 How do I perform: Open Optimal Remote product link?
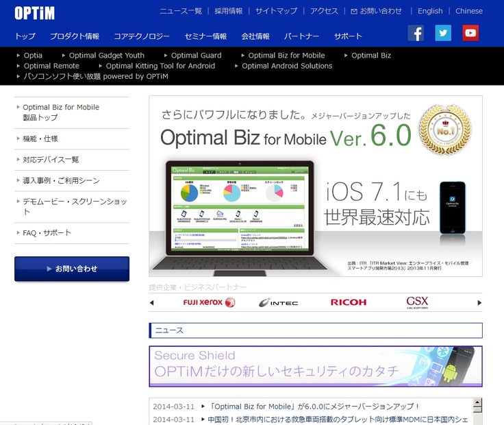[x=51, y=66]
